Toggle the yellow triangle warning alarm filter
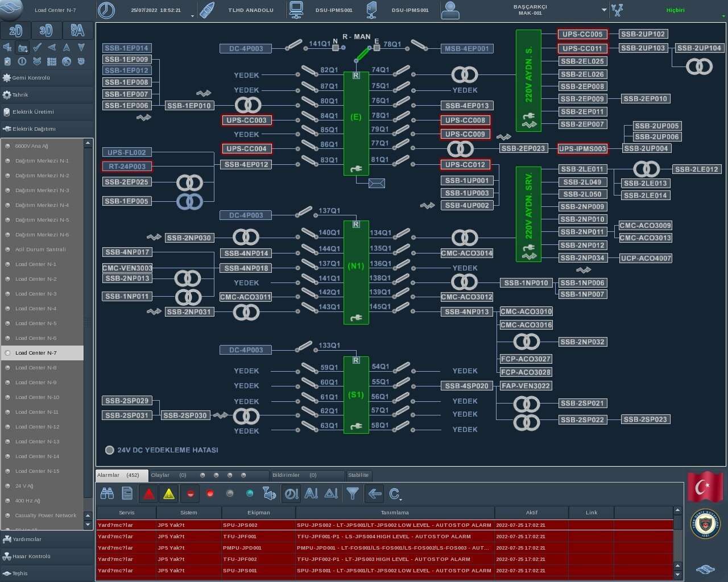Image resolution: width=728 pixels, height=582 pixels. coord(169,493)
